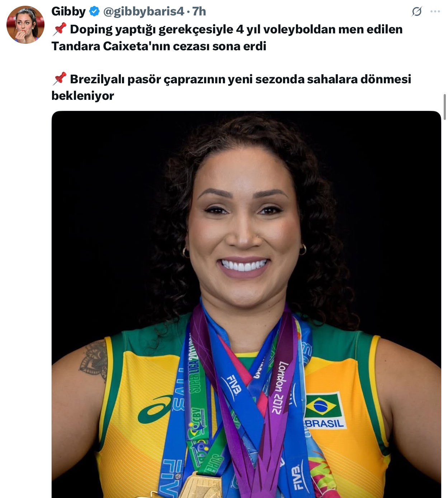Open the post via 7h timestamp
The height and width of the screenshot is (498, 448).
[199, 11]
